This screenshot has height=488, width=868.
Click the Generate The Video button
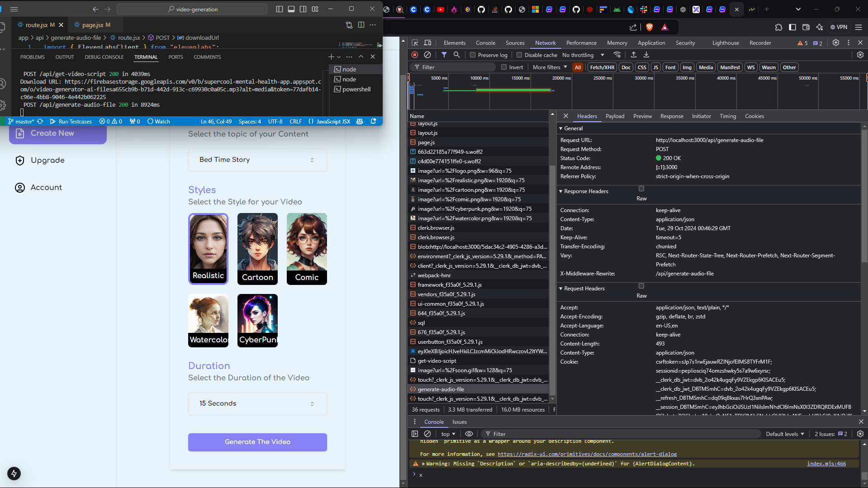coord(257,442)
